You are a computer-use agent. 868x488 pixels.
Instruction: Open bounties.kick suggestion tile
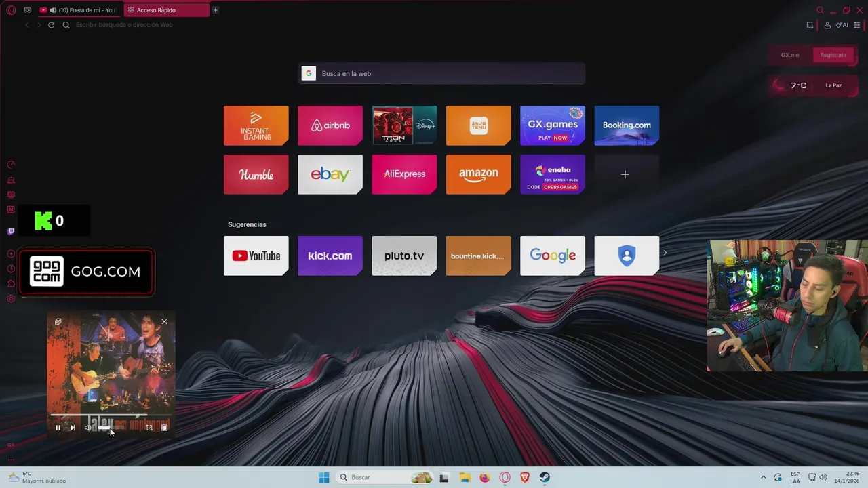[x=479, y=256]
